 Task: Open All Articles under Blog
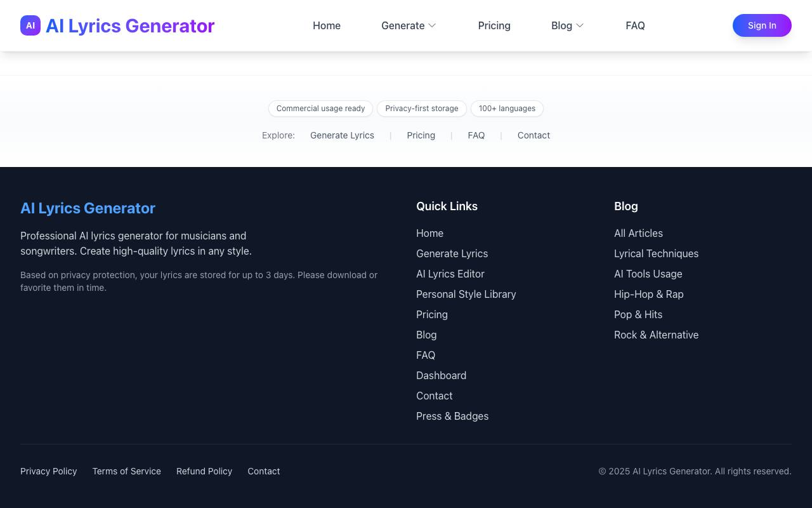tap(638, 233)
